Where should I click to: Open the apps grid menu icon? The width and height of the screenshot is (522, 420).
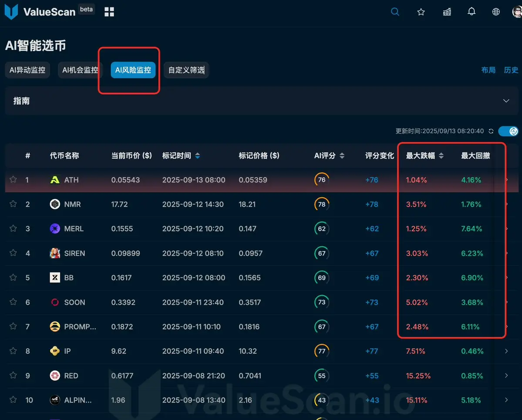[x=109, y=12]
